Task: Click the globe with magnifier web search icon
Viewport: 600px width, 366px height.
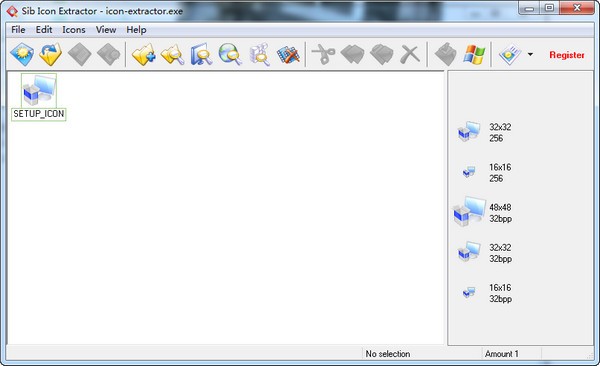Action: pyautogui.click(x=230, y=54)
